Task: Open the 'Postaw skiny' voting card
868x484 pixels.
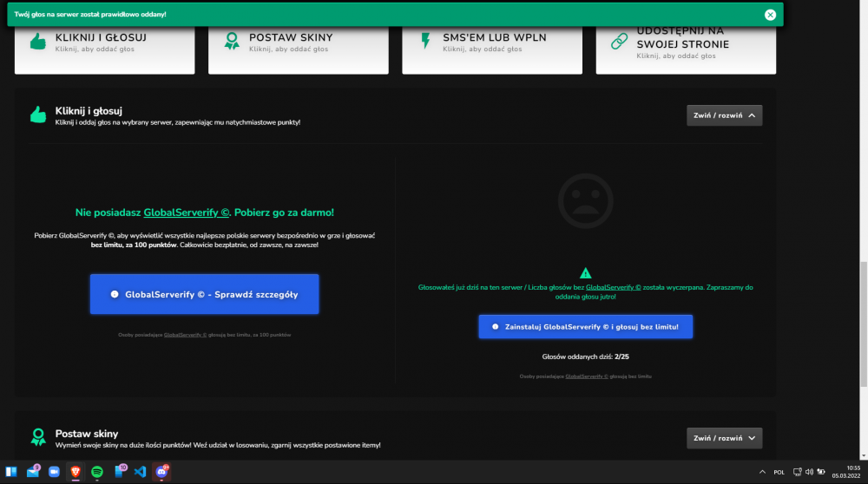Action: pos(299,49)
